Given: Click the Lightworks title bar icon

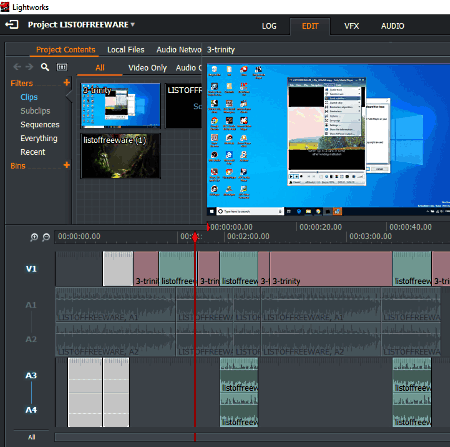Looking at the screenshot, I should tap(5, 7).
